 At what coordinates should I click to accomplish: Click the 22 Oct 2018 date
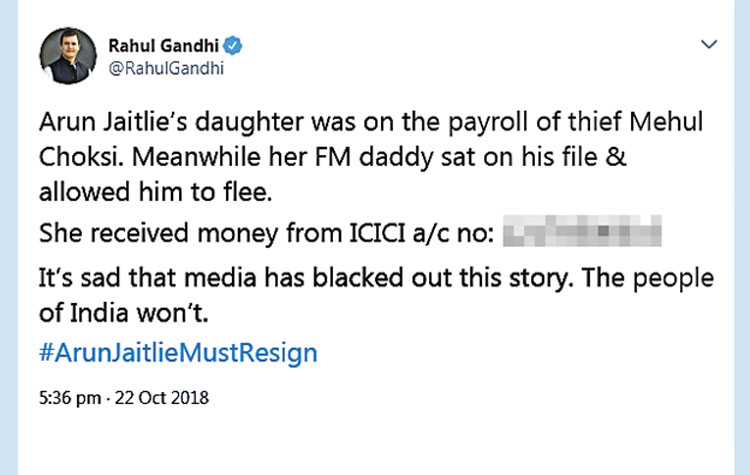[164, 398]
